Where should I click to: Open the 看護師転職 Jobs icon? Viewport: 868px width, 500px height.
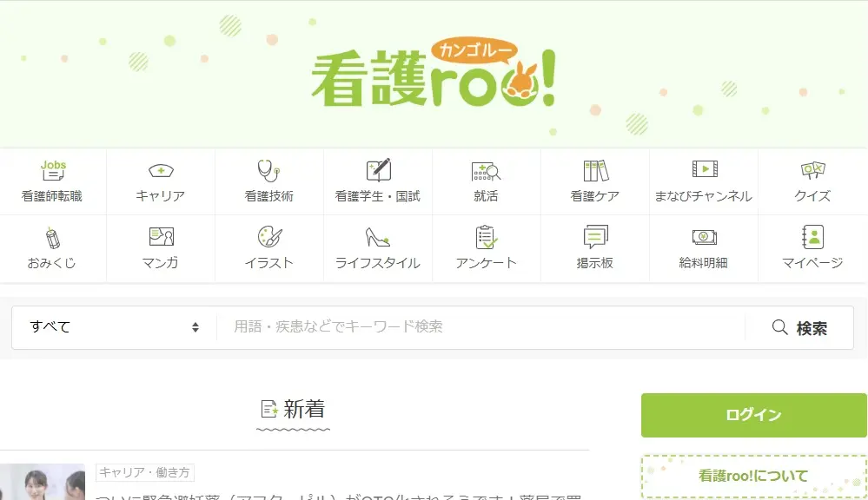point(53,170)
